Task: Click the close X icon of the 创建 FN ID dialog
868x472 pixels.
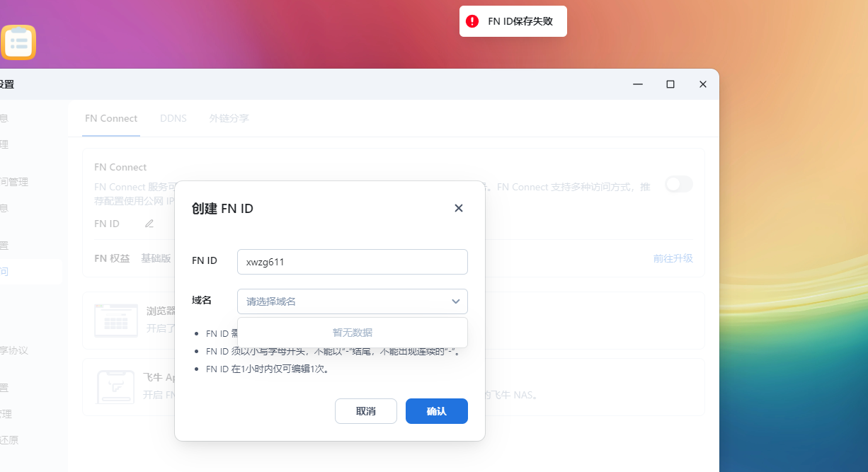Action: (x=458, y=208)
